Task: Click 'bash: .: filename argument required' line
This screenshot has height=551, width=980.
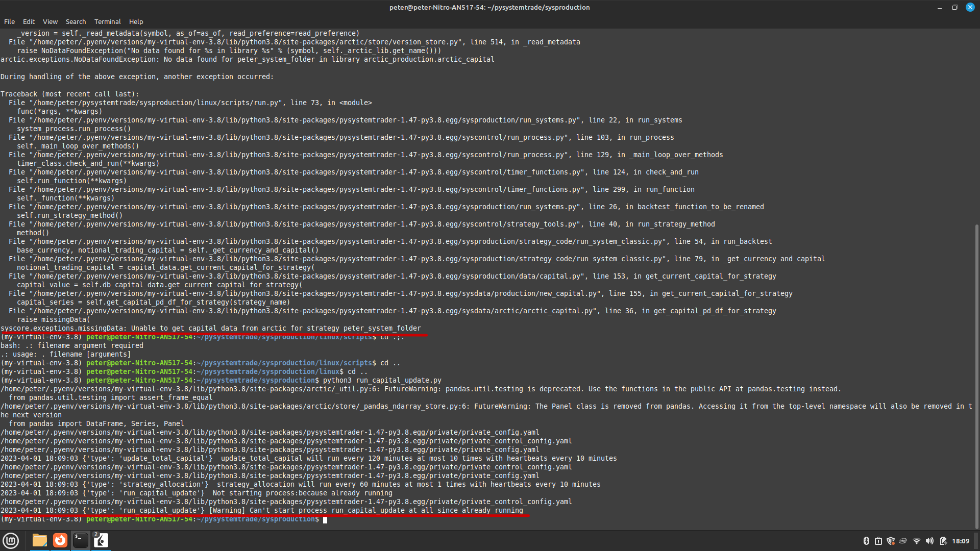Action: click(72, 345)
